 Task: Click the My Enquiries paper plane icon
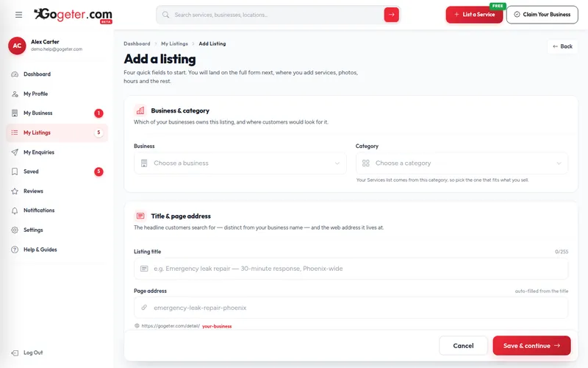[15, 152]
